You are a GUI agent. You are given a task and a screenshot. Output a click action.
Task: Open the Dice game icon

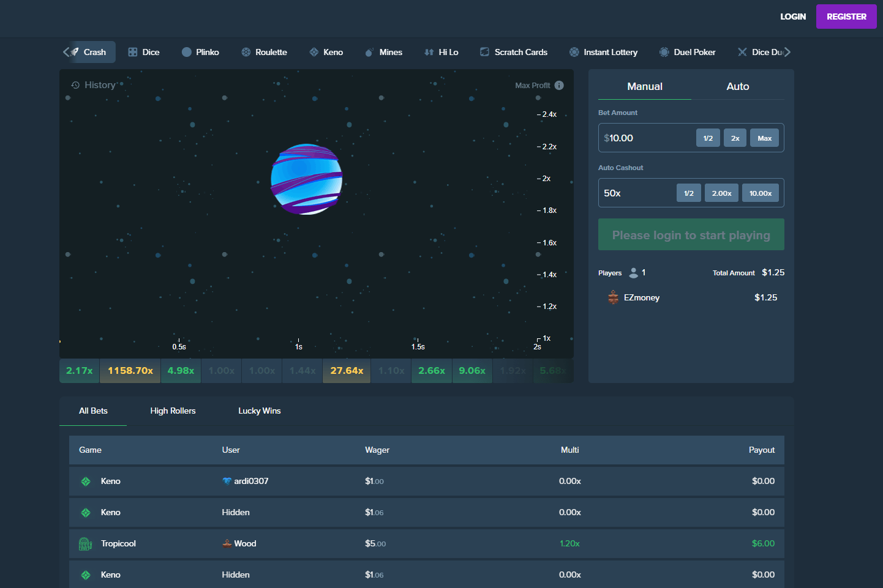point(133,52)
